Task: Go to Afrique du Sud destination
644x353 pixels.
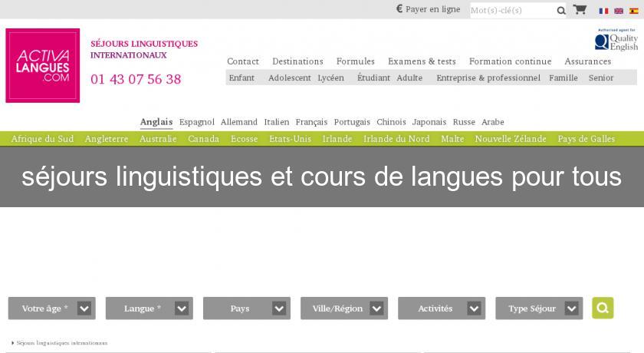Action: coord(42,139)
